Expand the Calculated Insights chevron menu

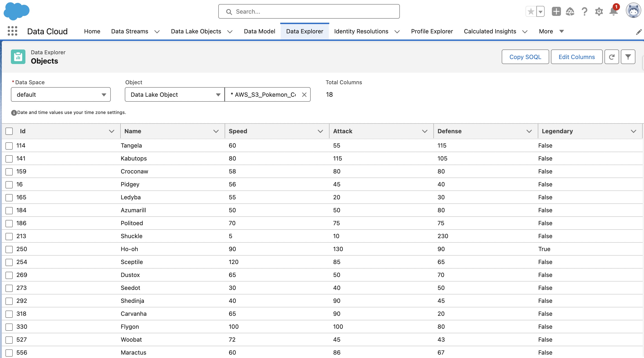525,32
